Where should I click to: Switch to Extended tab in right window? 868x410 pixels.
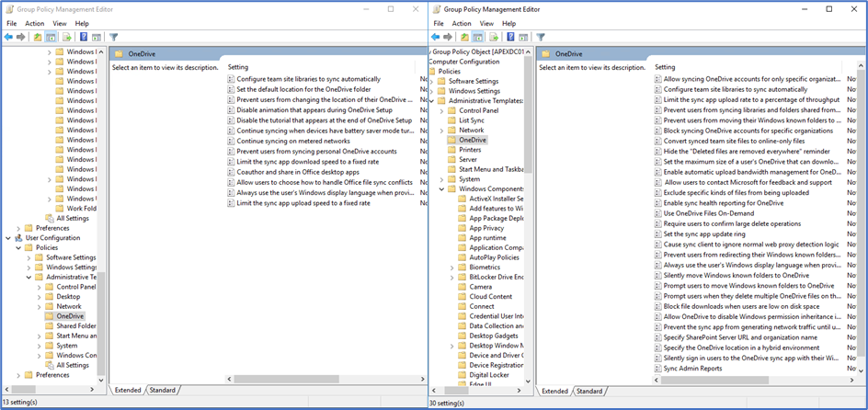(555, 392)
